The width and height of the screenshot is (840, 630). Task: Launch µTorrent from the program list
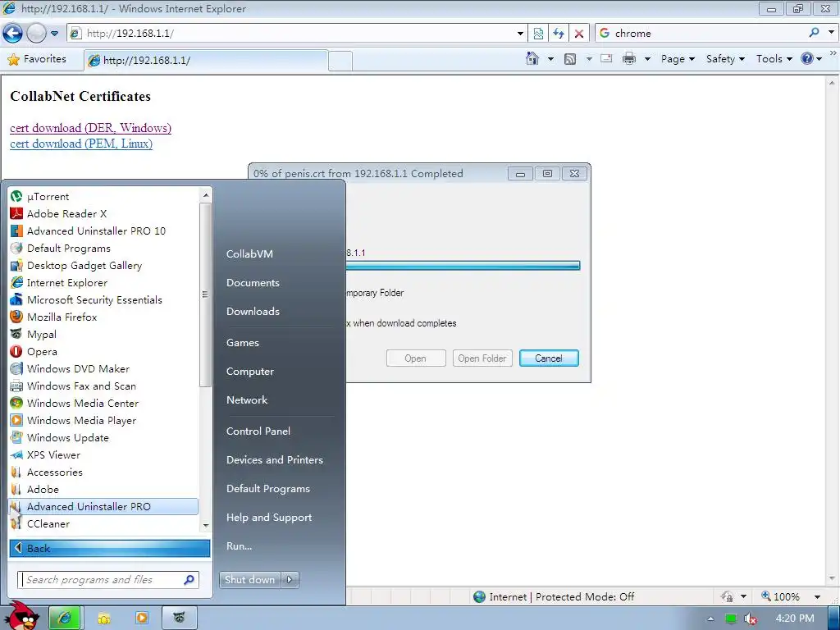(103, 197)
